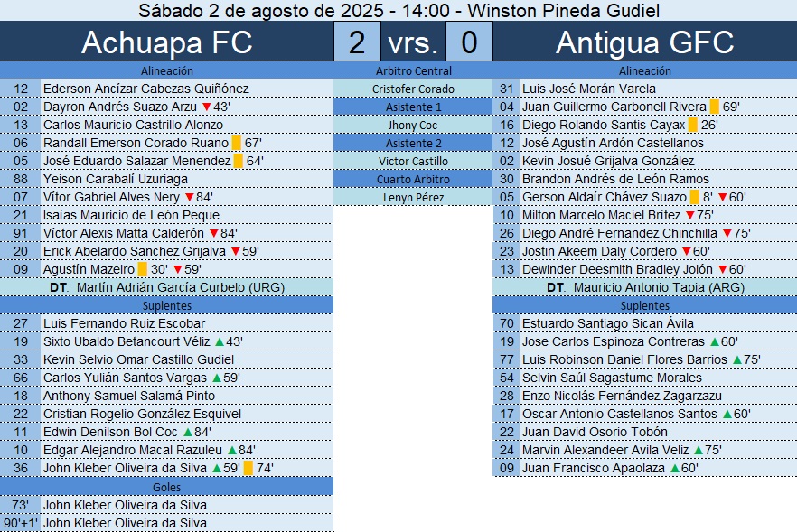Select the 73' goal row
The height and width of the screenshot is (532, 797).
pyautogui.click(x=167, y=505)
